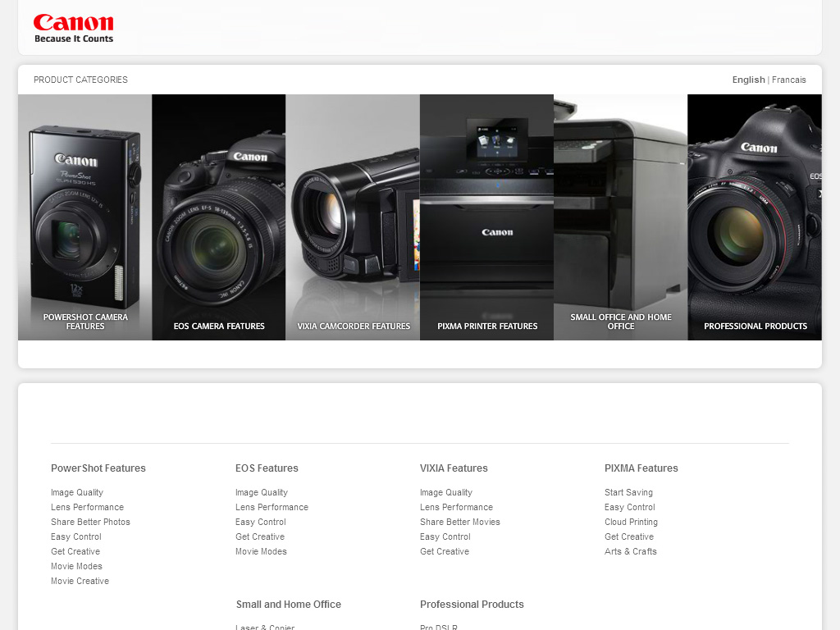Click the Share Better Photos link
Screen dimensions: 840x630
[90, 522]
